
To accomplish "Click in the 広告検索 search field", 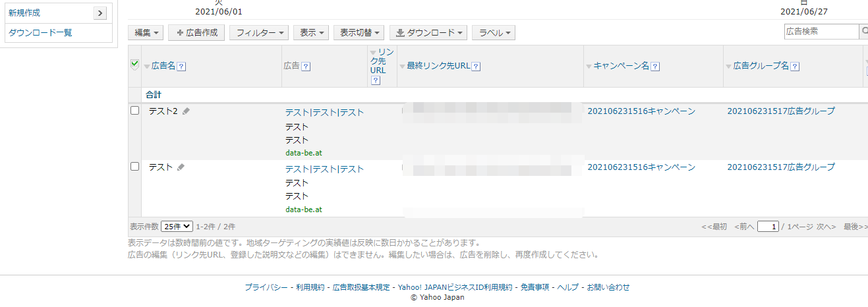I will click(821, 32).
